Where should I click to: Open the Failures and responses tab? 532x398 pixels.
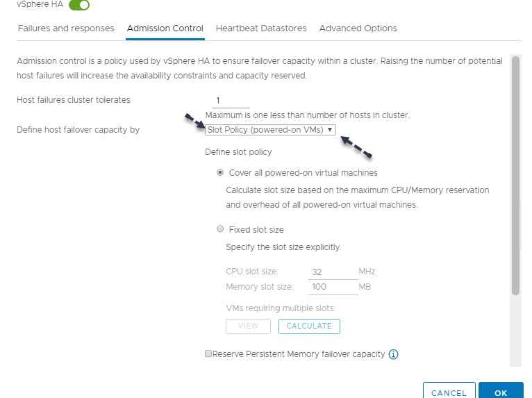click(65, 28)
